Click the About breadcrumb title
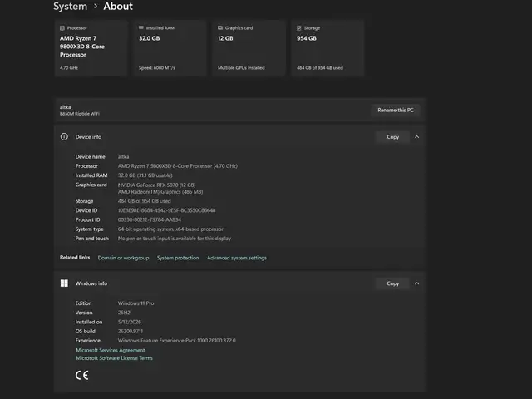Viewport: 532px width, 399px height. (x=118, y=7)
